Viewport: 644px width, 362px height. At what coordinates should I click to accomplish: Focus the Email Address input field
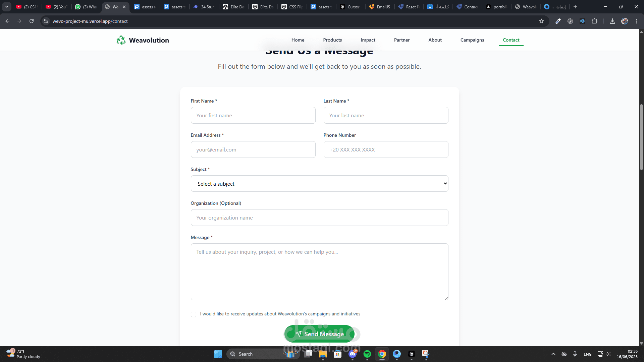(253, 149)
